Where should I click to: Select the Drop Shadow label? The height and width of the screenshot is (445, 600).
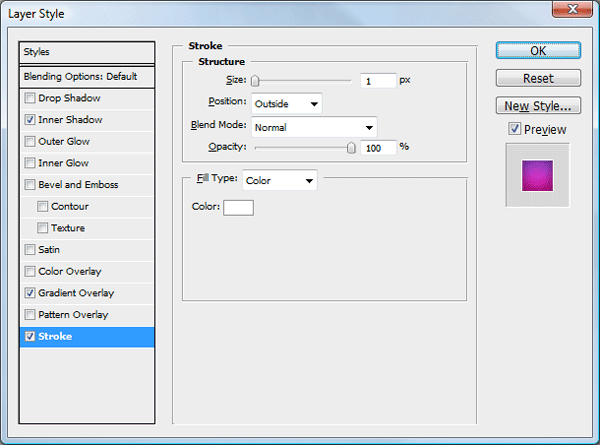tap(69, 98)
